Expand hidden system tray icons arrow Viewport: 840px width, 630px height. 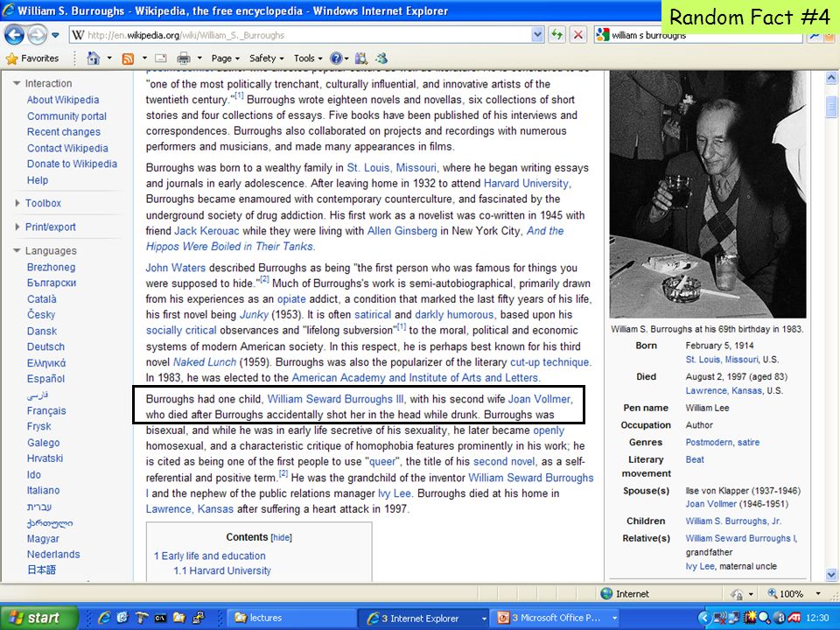point(705,619)
